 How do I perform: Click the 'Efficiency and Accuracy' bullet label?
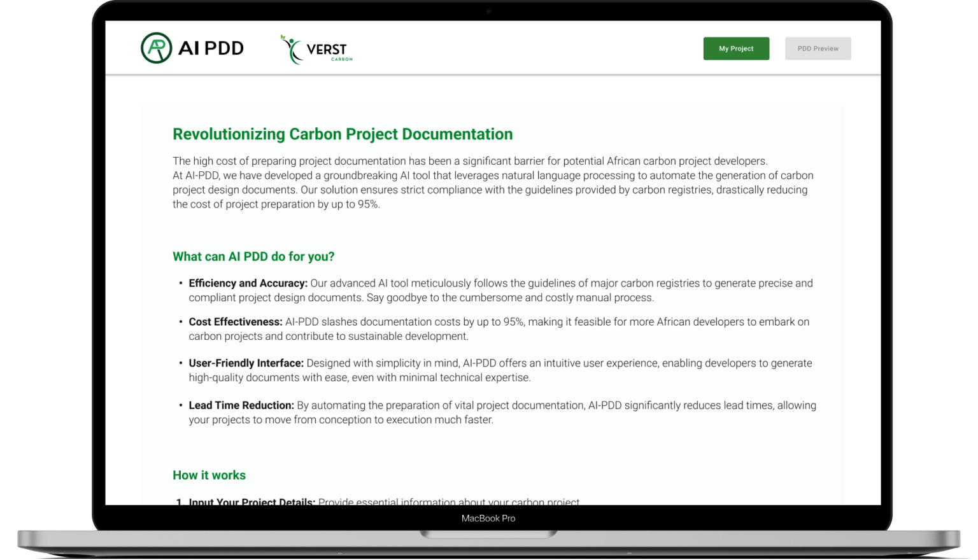point(248,283)
